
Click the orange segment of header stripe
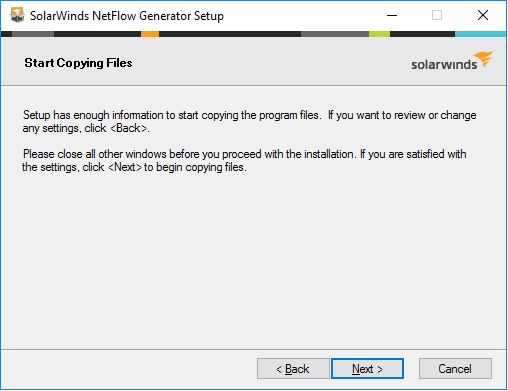tap(150, 34)
